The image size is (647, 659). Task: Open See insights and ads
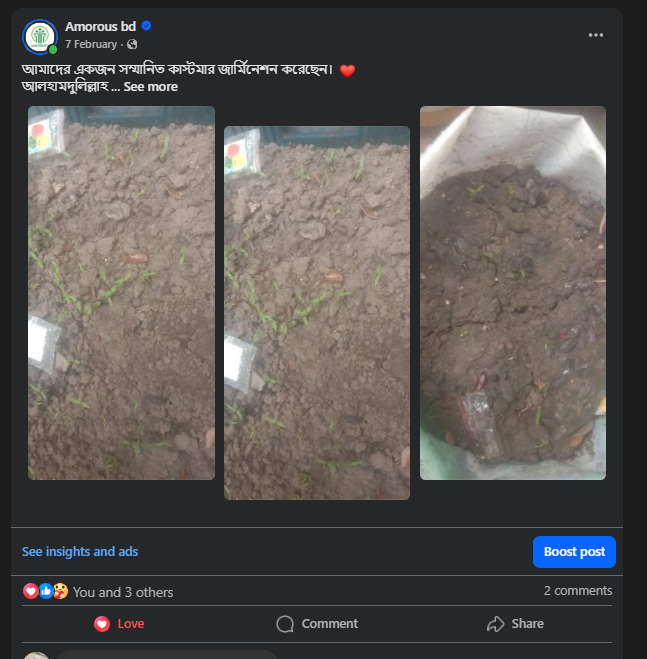80,551
